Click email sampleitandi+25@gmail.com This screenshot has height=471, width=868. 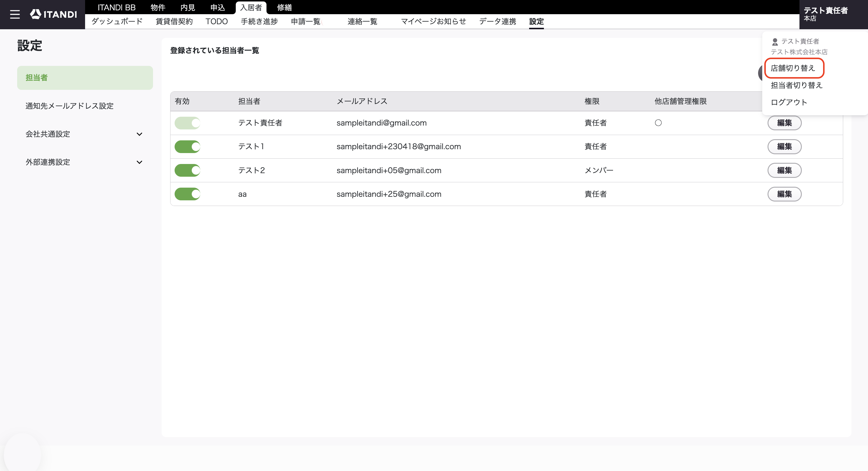pyautogui.click(x=389, y=194)
